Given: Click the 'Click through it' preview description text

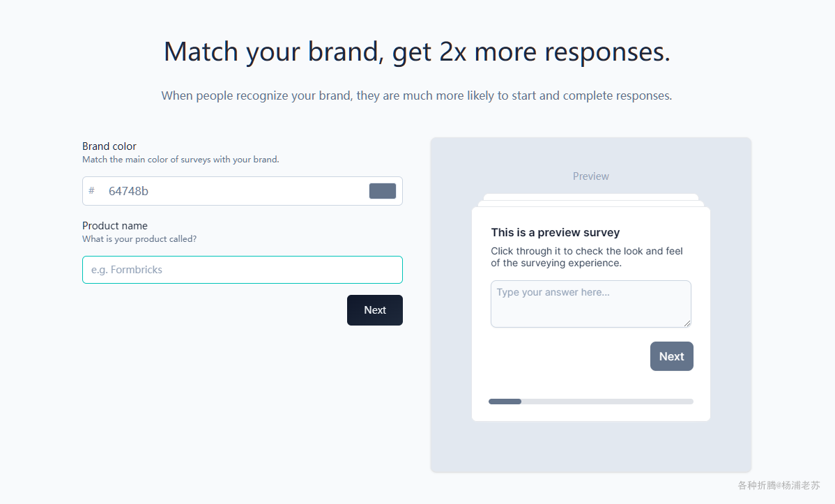Looking at the screenshot, I should pyautogui.click(x=586, y=257).
